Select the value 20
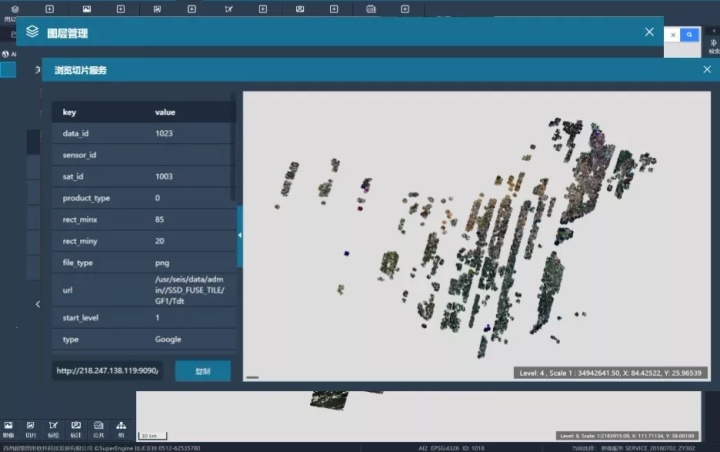 (x=159, y=241)
